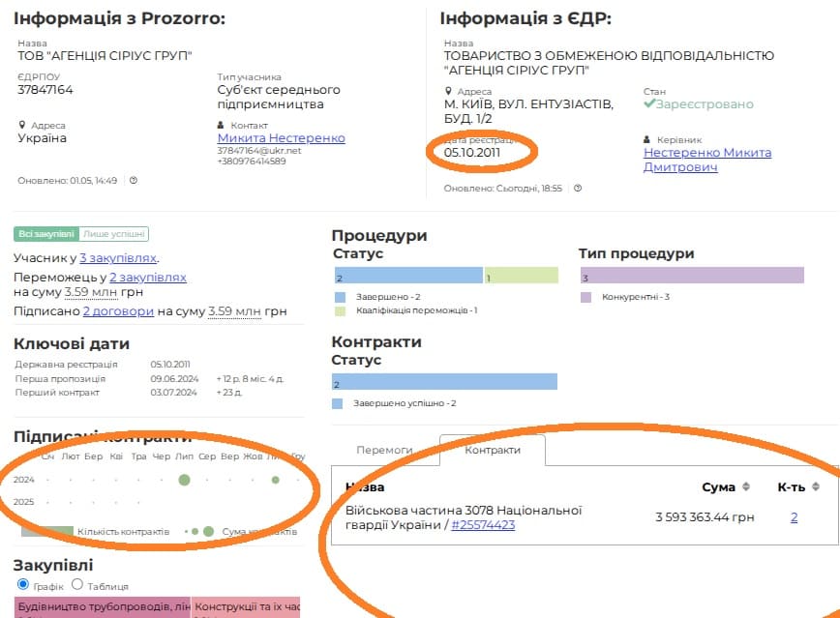Switch to the Перемоги tab
Image resolution: width=840 pixels, height=618 pixels.
pos(384,450)
